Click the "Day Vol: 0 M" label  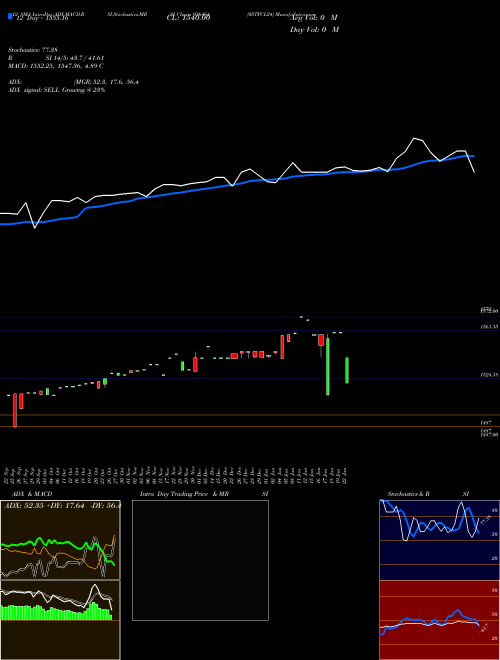pyautogui.click(x=315, y=29)
